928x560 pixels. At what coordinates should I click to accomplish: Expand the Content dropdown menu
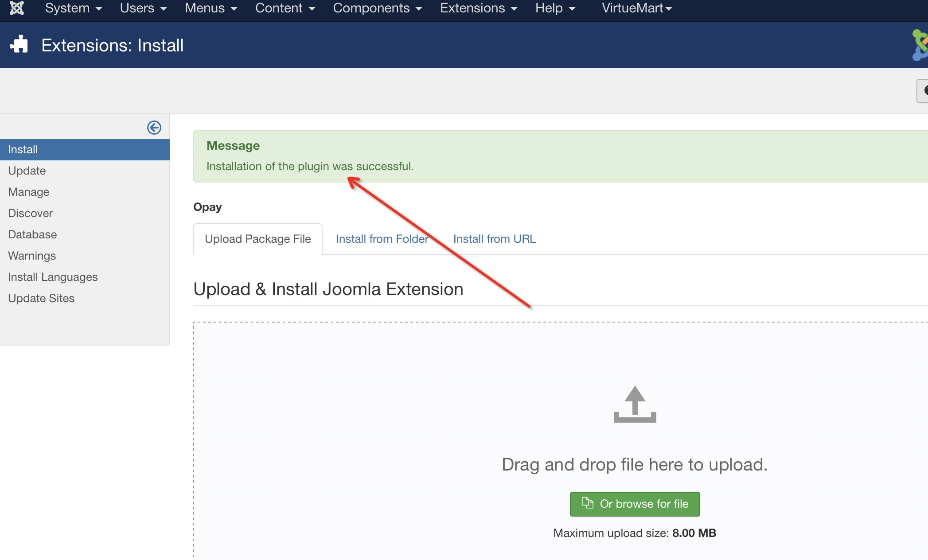(x=285, y=8)
